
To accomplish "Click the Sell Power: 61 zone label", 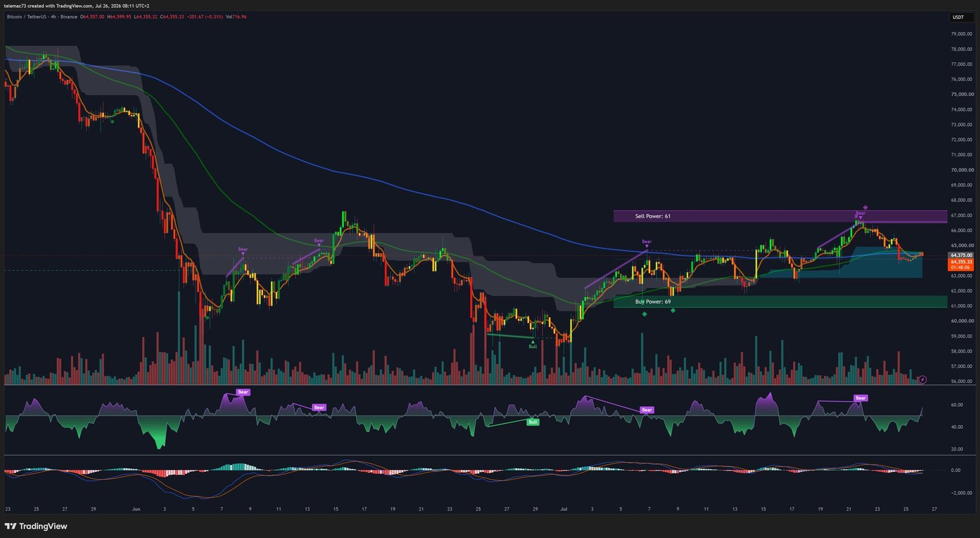I will (x=652, y=216).
